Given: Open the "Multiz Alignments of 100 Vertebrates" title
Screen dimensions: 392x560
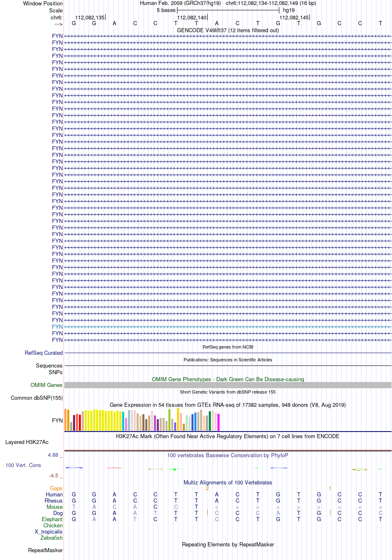Looking at the screenshot, I should (x=228, y=482).
